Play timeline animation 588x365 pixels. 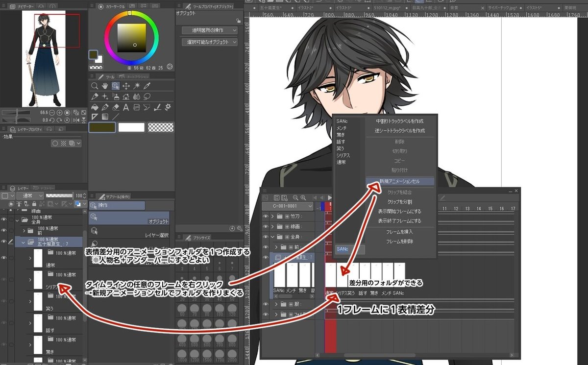pos(330,197)
